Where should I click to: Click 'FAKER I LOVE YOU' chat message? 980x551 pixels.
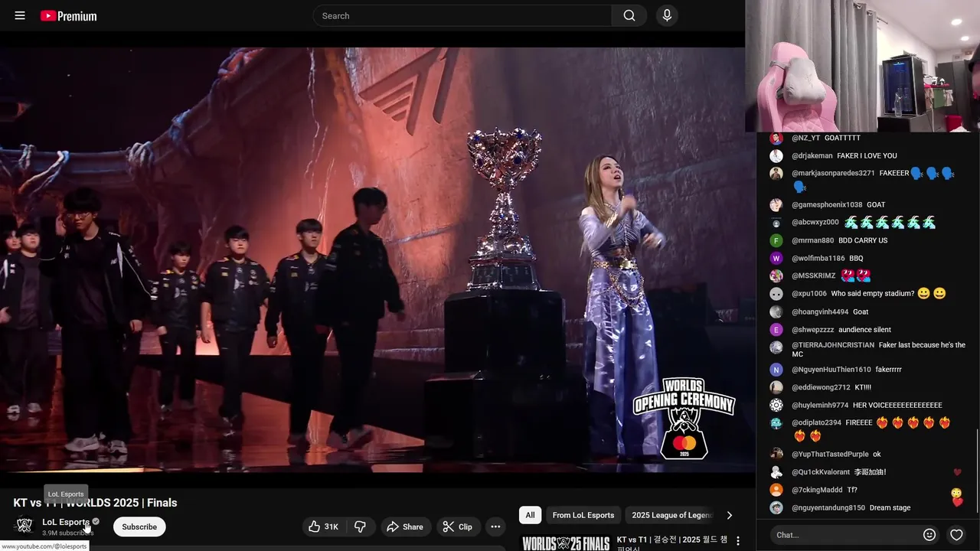point(867,156)
